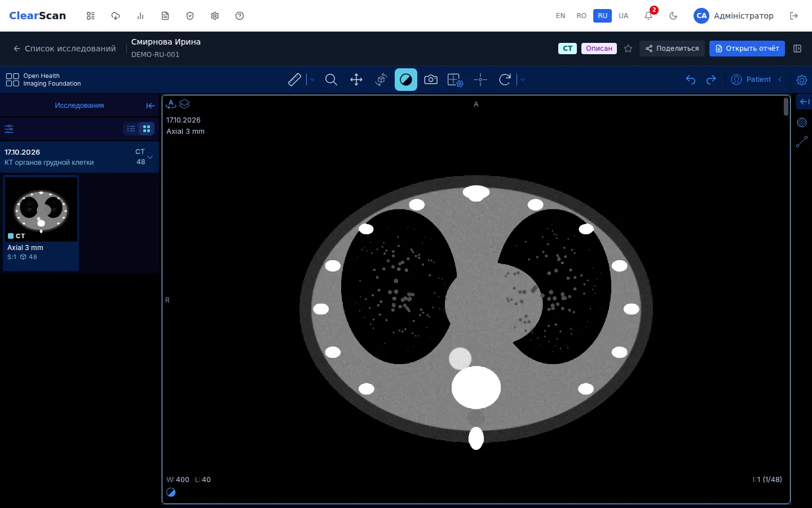812x508 pixels.
Task: Open viewer settings gear on the right
Action: (802, 80)
